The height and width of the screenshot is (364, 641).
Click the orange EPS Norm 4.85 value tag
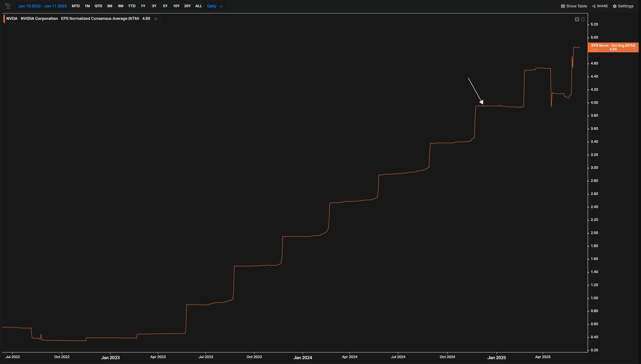(x=613, y=47)
